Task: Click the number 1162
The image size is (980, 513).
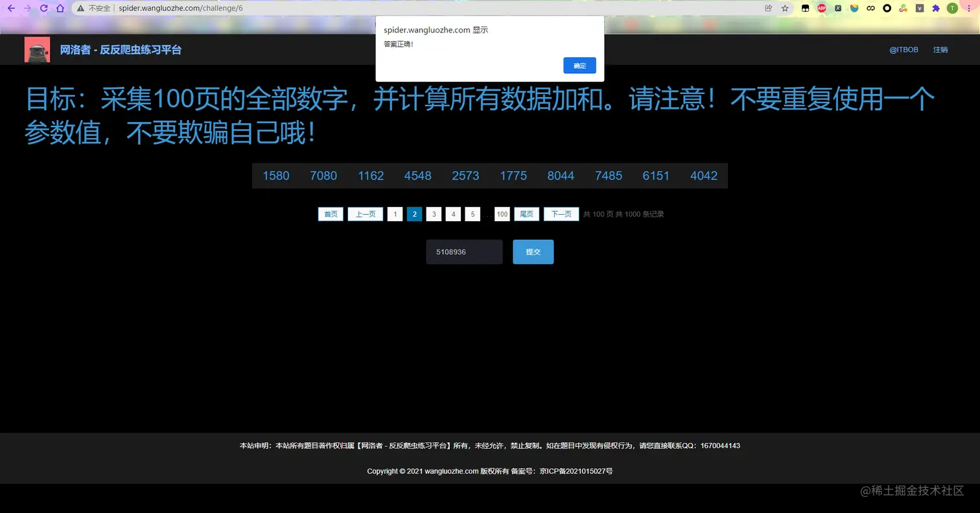Action: tap(371, 176)
